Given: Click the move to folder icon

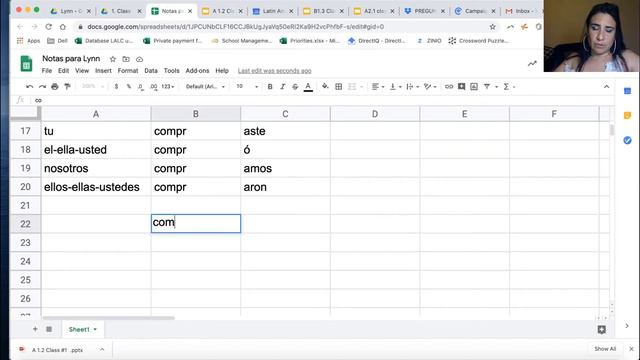Looking at the screenshot, I should [126, 59].
